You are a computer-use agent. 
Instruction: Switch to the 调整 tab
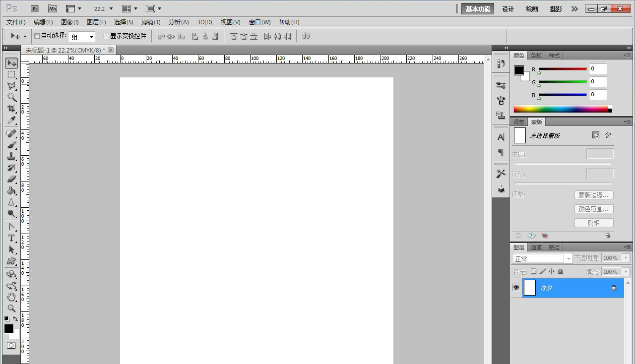[x=519, y=121]
